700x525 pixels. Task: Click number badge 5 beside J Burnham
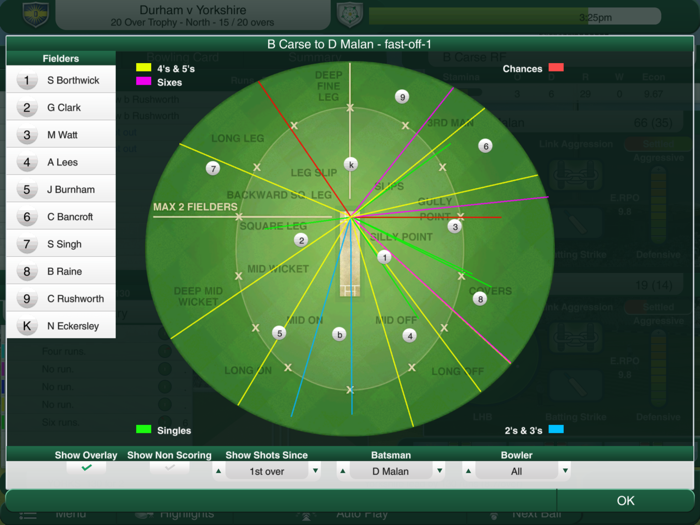(x=27, y=189)
